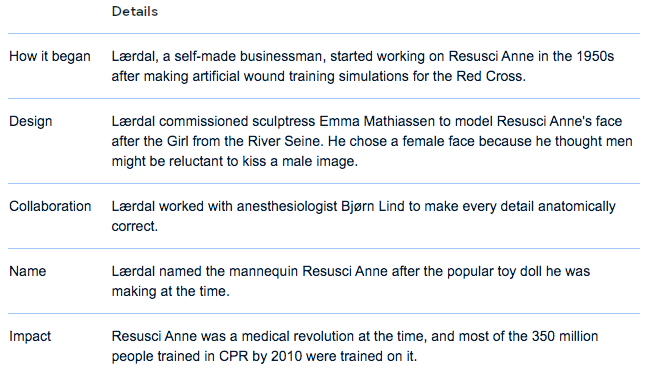Click 'making at the time.' text

point(171,291)
